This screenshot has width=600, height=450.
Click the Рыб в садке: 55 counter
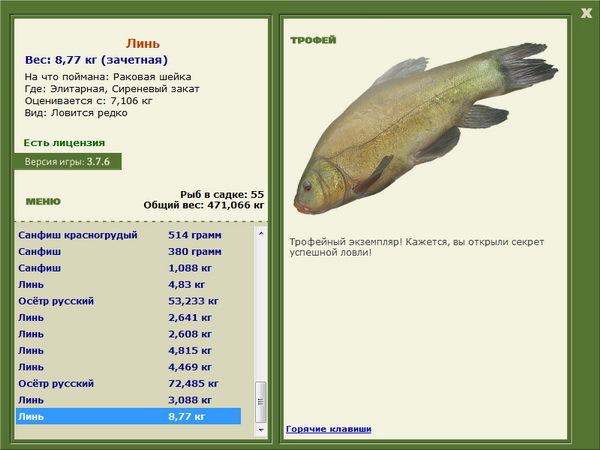pos(222,194)
